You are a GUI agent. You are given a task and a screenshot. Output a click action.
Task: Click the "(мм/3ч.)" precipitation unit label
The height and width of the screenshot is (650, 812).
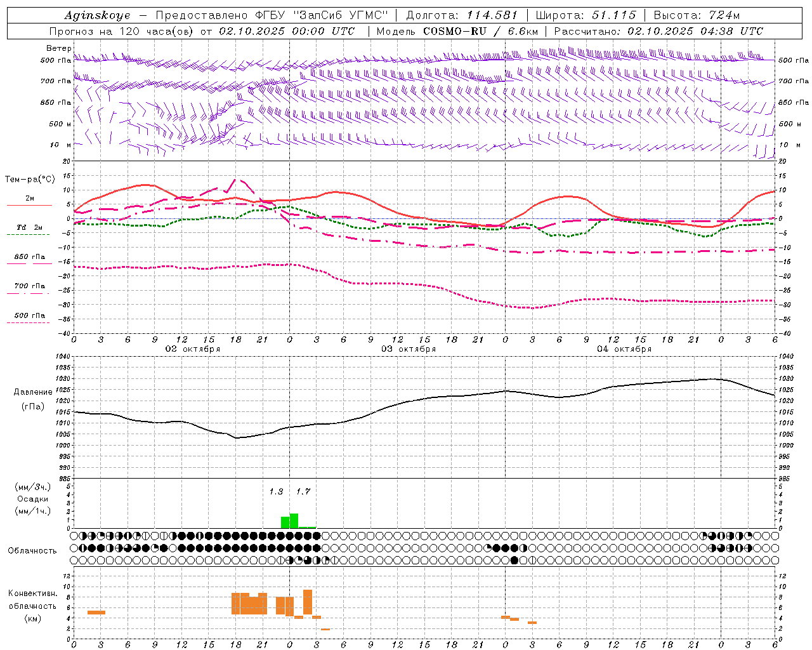point(32,487)
